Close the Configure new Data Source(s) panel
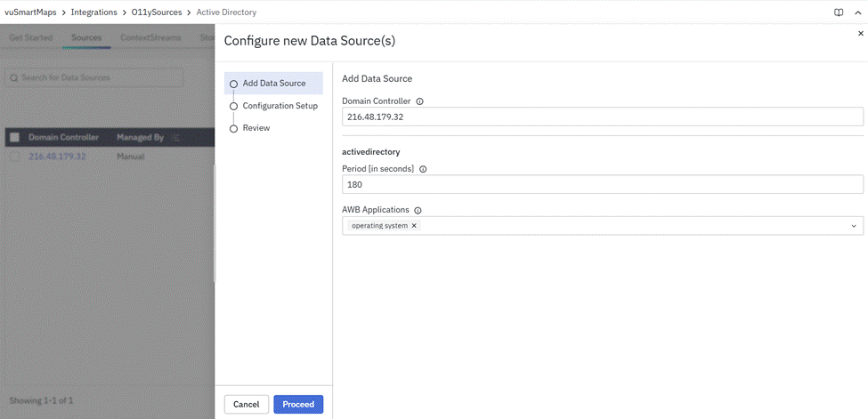 pyautogui.click(x=860, y=33)
